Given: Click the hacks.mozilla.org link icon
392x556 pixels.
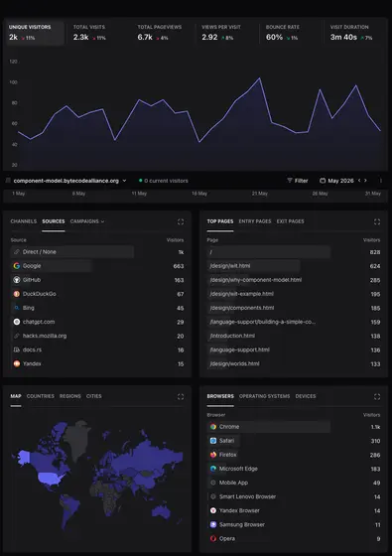Looking at the screenshot, I should point(17,336).
